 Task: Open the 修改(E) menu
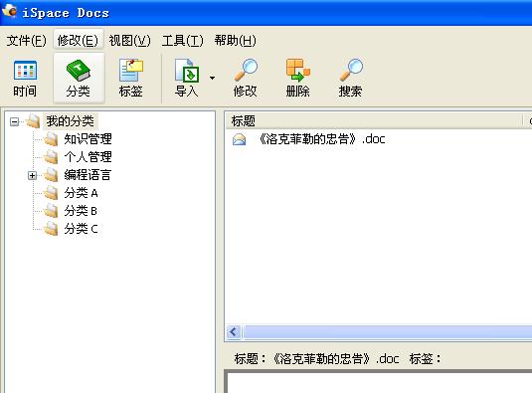tap(78, 41)
